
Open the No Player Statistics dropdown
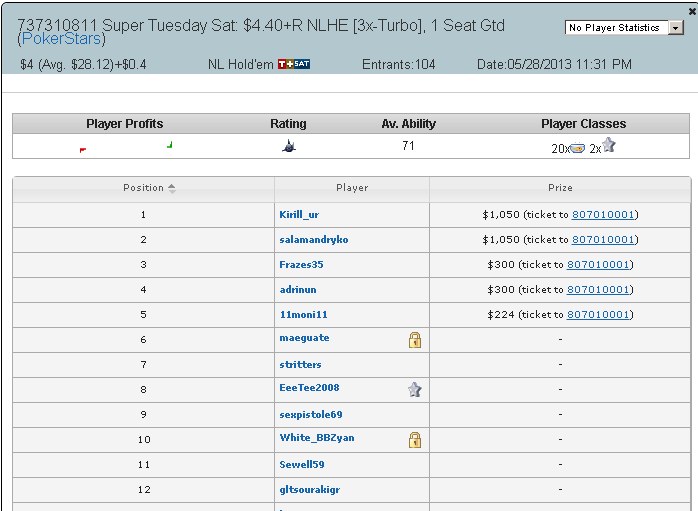tap(624, 28)
